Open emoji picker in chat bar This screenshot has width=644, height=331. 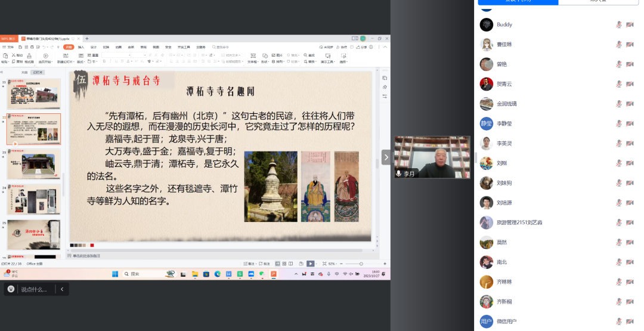point(11,289)
